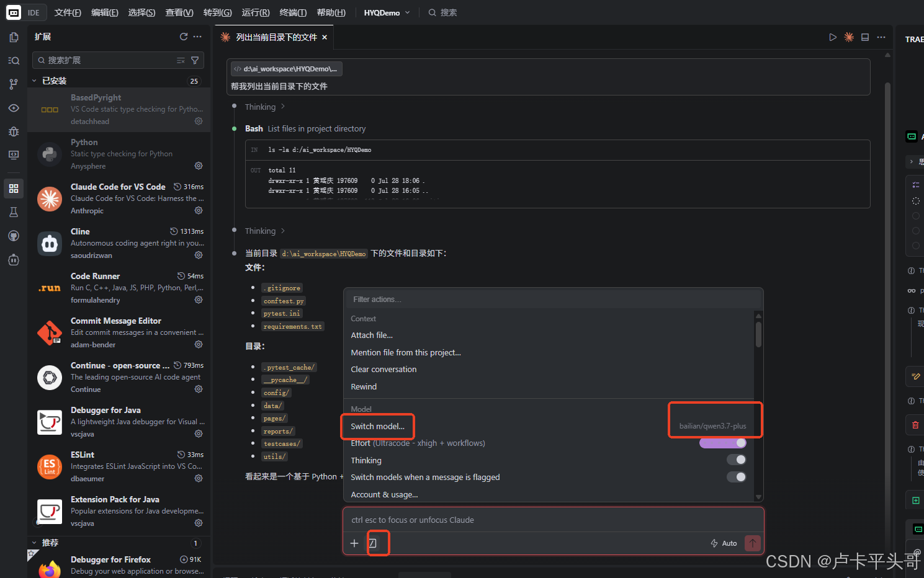Screen dimensions: 924x578
Task: Open the editor toolbar more actions menu
Action: click(881, 37)
